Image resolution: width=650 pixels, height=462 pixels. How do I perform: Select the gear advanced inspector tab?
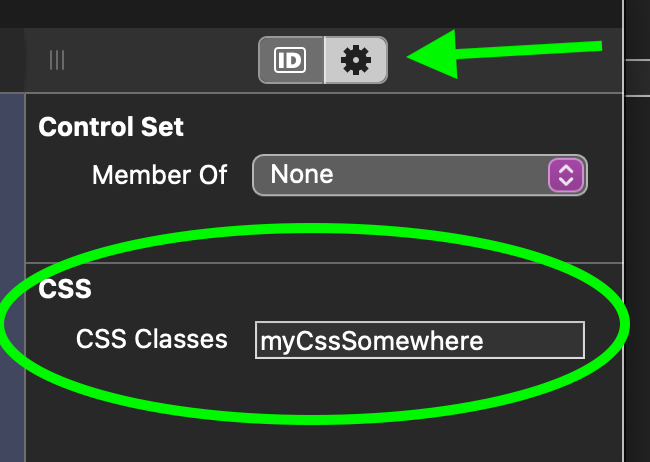(356, 61)
